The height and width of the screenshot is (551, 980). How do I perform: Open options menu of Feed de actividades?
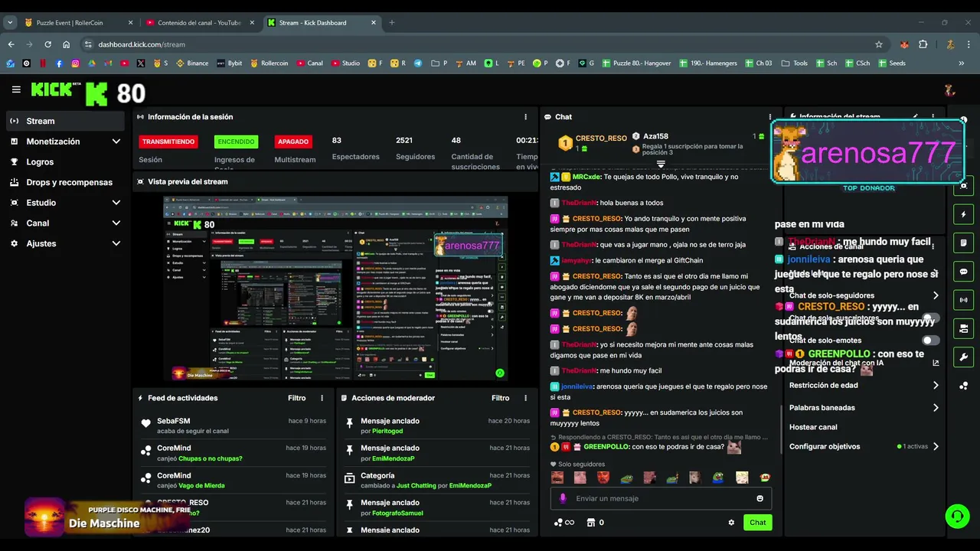click(322, 398)
